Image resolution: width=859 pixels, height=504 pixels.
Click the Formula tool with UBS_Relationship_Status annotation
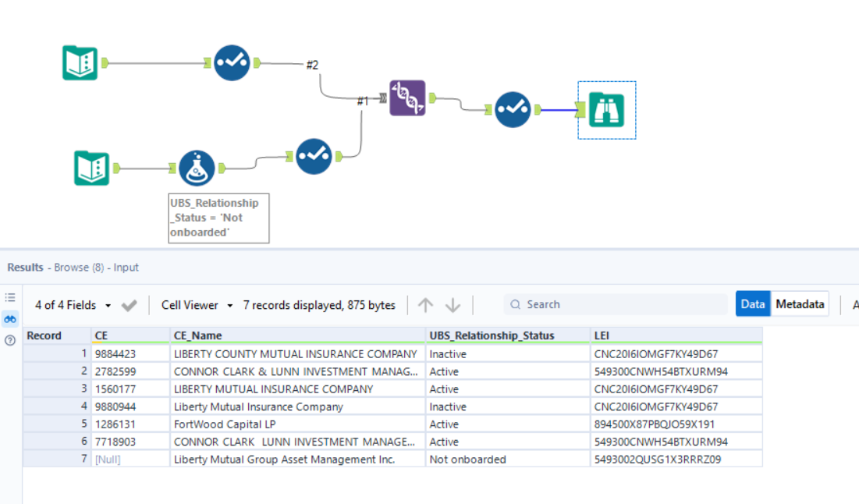click(x=197, y=168)
